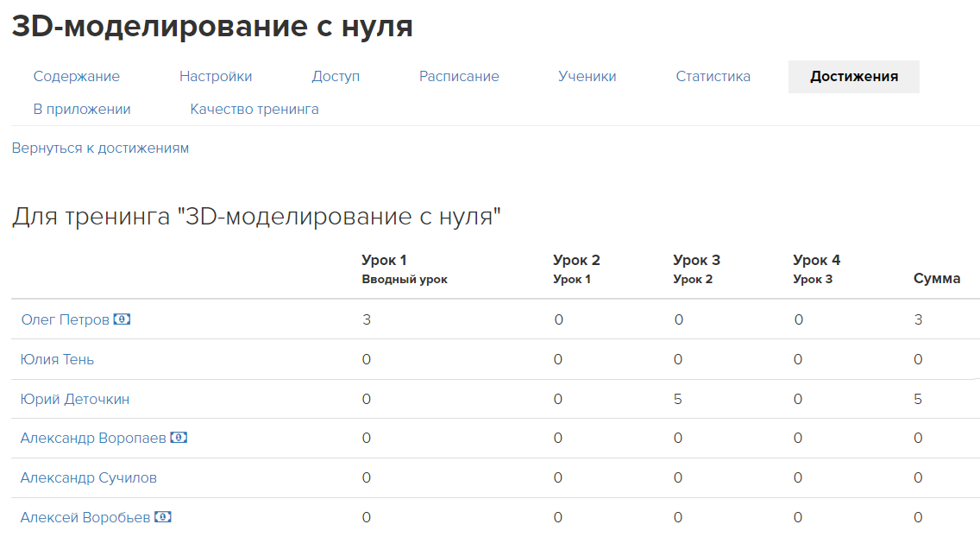
Task: Switch to Качество тренинга tab
Action: tap(254, 109)
